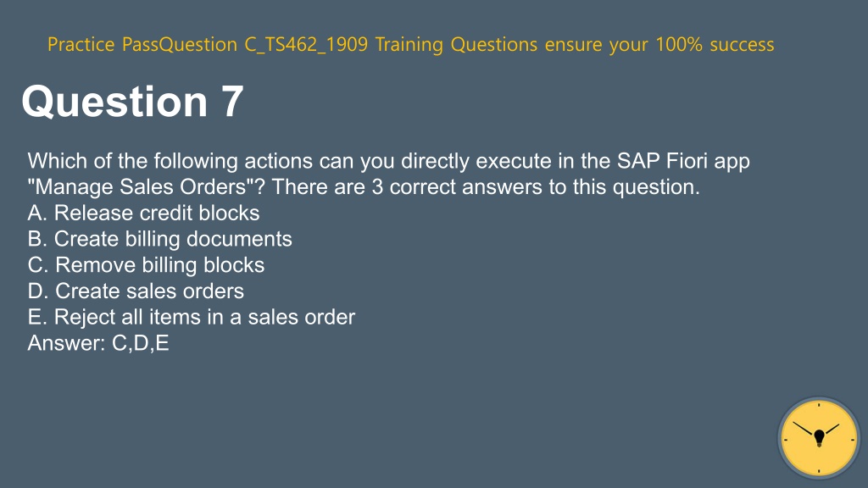Choose option D Create sales orders
Image resolution: width=868 pixels, height=488 pixels.
(136, 291)
